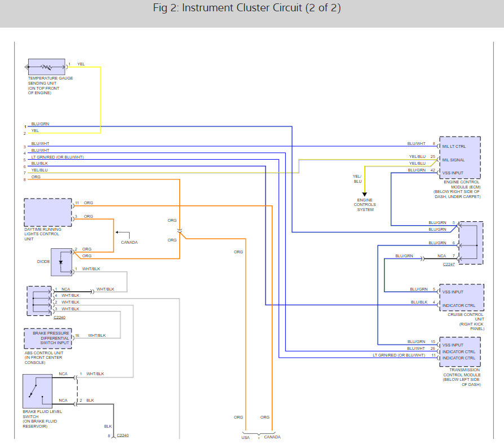This screenshot has height=448, width=504.
Task: Click the C2240 label under the left connector block
Action: point(59,318)
